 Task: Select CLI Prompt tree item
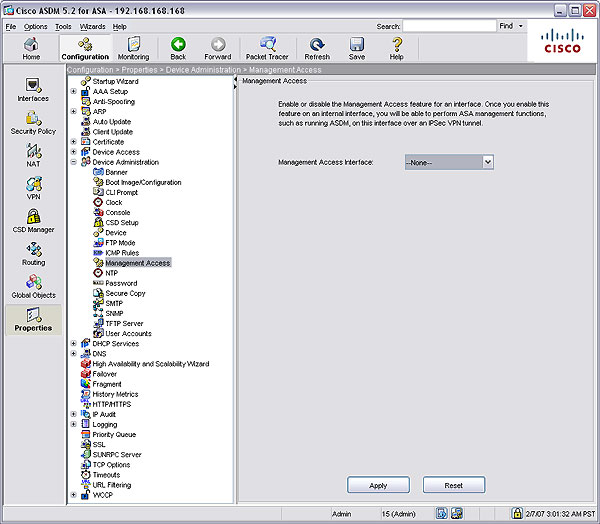point(122,192)
